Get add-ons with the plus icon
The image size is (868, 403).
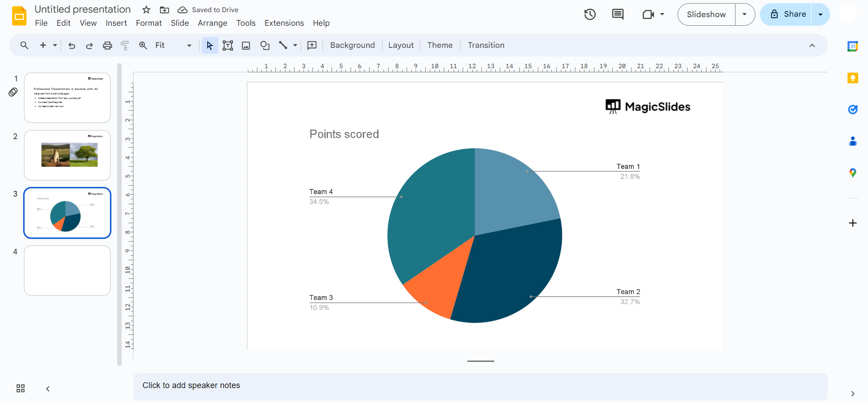point(853,223)
